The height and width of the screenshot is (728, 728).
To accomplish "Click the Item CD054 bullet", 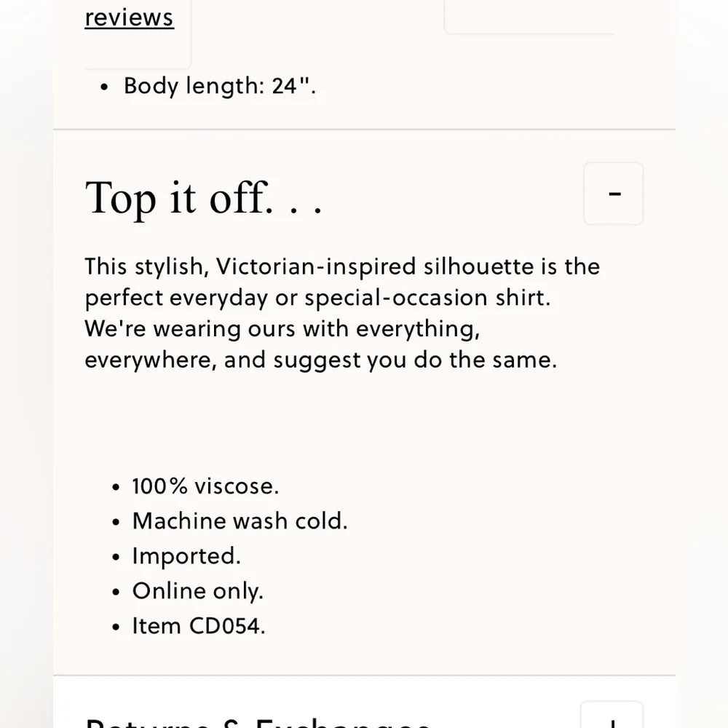I will 199,626.
